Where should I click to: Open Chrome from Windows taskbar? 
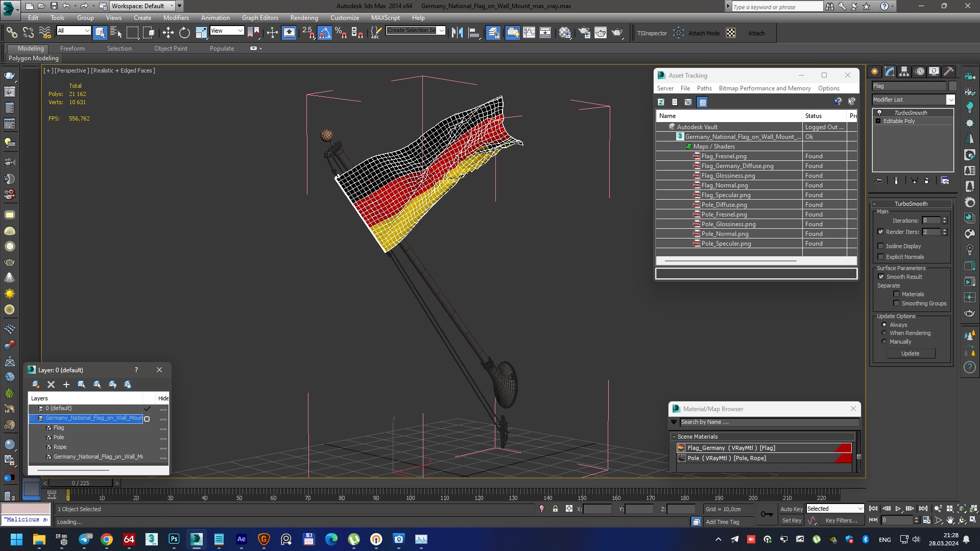(107, 539)
